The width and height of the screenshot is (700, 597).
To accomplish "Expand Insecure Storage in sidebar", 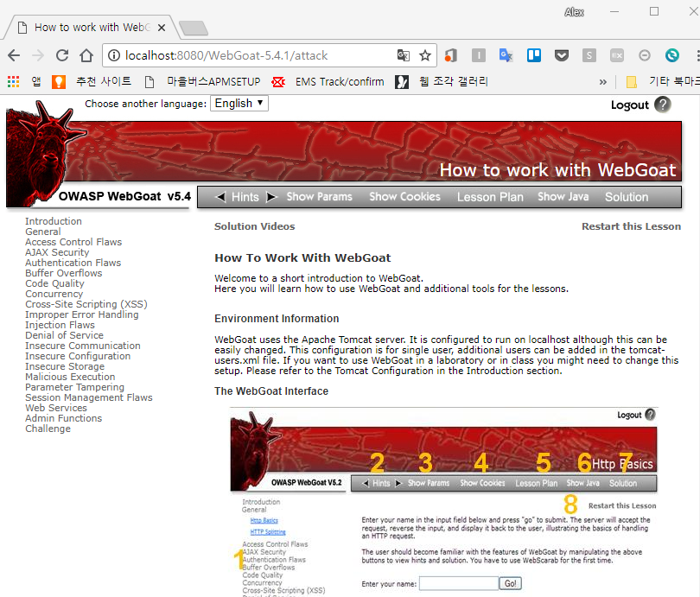I will [x=65, y=366].
